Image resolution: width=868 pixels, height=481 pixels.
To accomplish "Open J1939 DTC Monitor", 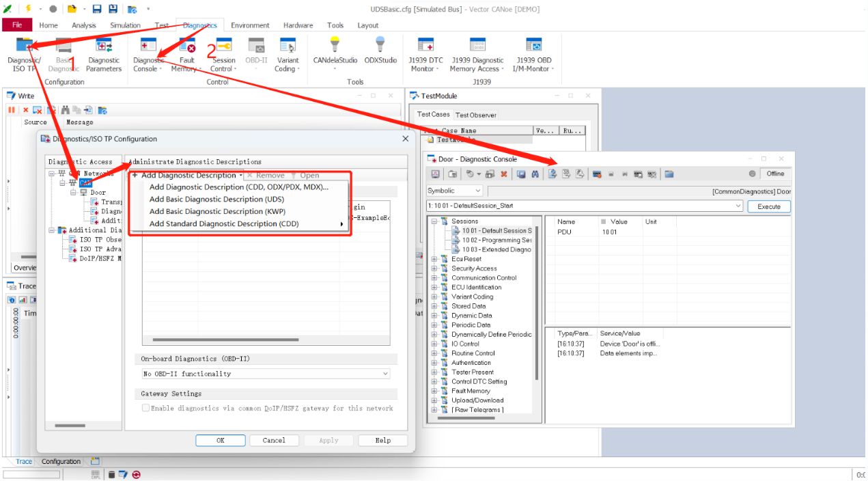I will (x=425, y=55).
